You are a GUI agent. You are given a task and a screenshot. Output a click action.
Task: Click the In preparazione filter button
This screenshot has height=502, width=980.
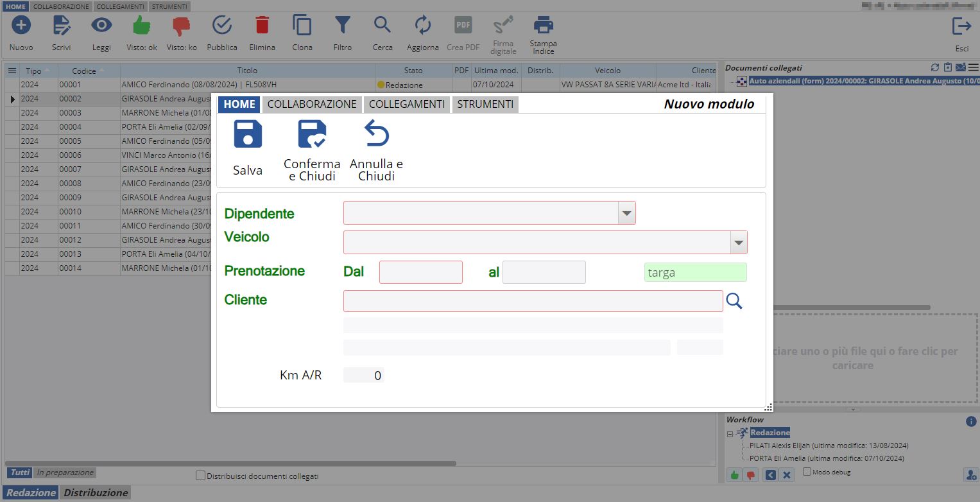65,472
